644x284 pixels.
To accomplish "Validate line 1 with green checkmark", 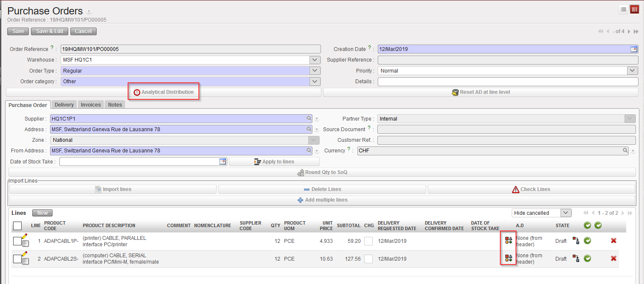I will (587, 241).
